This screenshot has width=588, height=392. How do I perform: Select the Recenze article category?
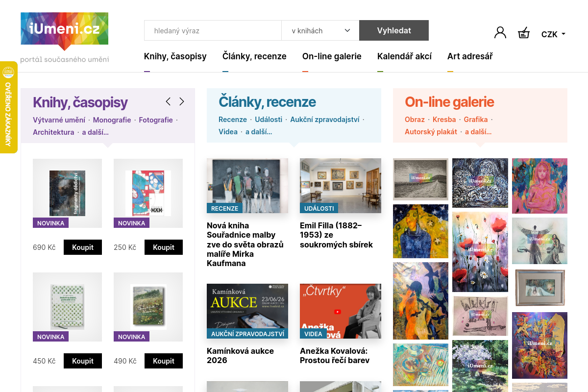click(x=233, y=119)
